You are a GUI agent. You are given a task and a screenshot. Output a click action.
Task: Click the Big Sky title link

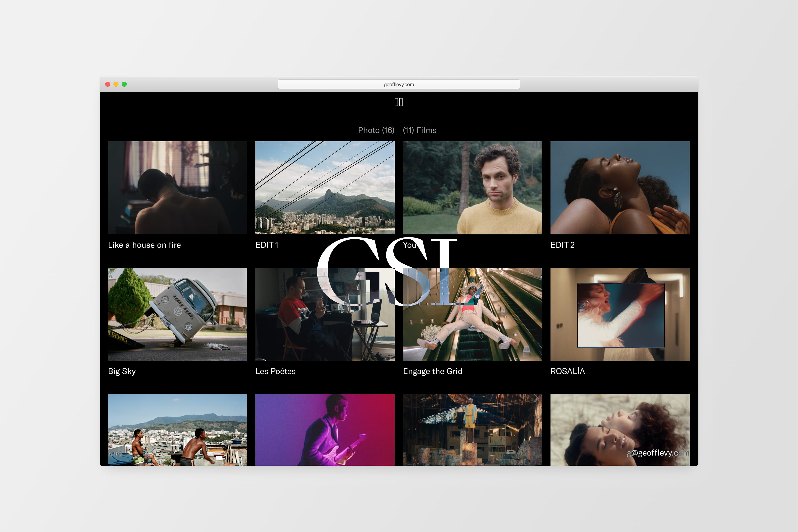click(x=122, y=371)
